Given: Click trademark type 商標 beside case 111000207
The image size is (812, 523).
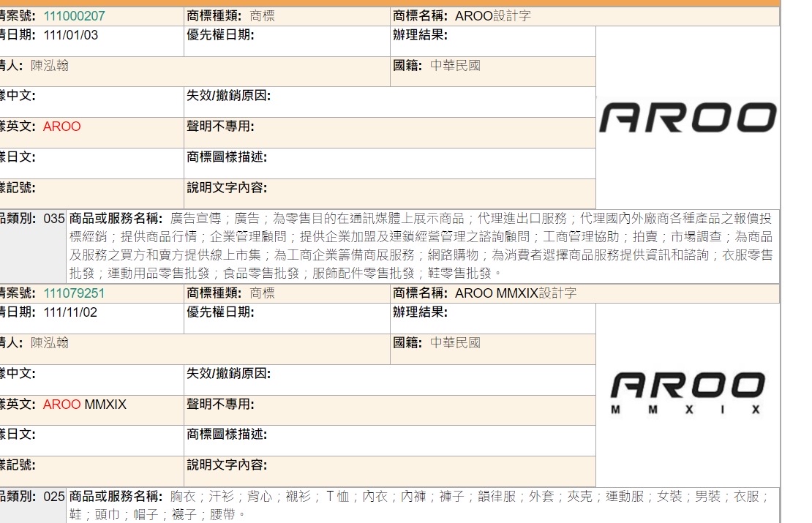Looking at the screenshot, I should pyautogui.click(x=262, y=16).
